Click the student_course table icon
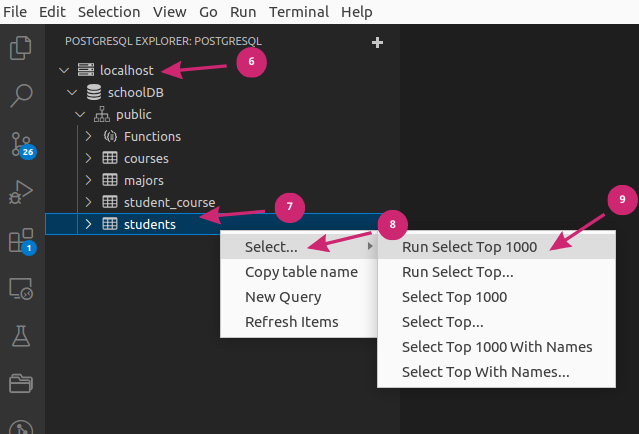639x434 pixels. 110,202
